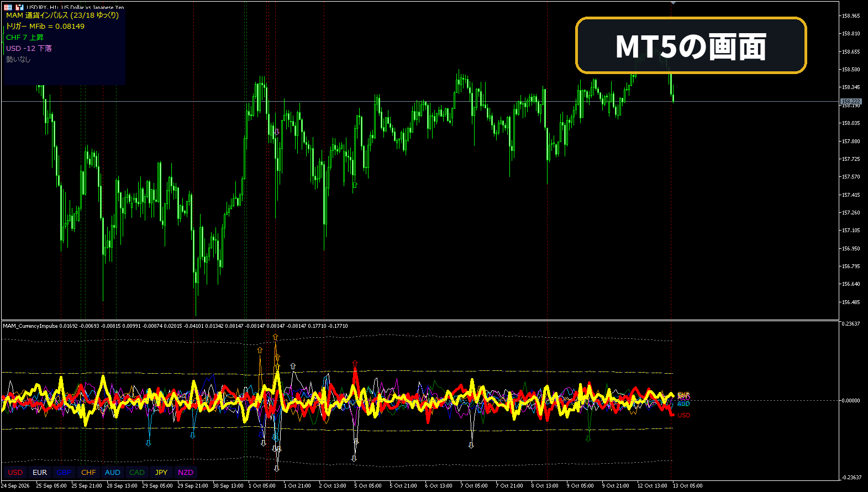
Task: Click the 'トリガー MFib = 0.08149' line
Action: coord(45,27)
